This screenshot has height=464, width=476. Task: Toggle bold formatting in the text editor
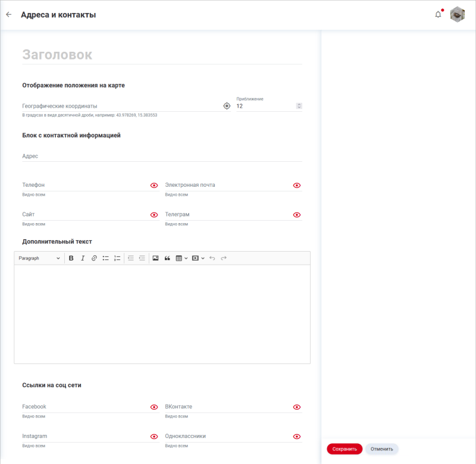(71, 258)
